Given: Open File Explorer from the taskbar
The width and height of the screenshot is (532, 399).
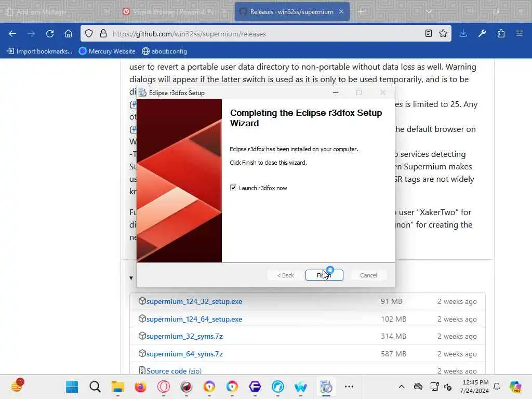Looking at the screenshot, I should pos(118,387).
